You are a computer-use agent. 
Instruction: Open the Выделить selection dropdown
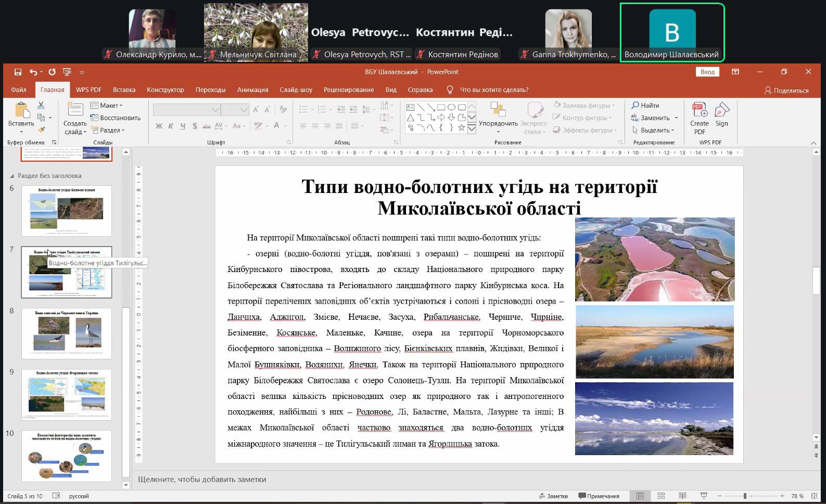coord(654,131)
